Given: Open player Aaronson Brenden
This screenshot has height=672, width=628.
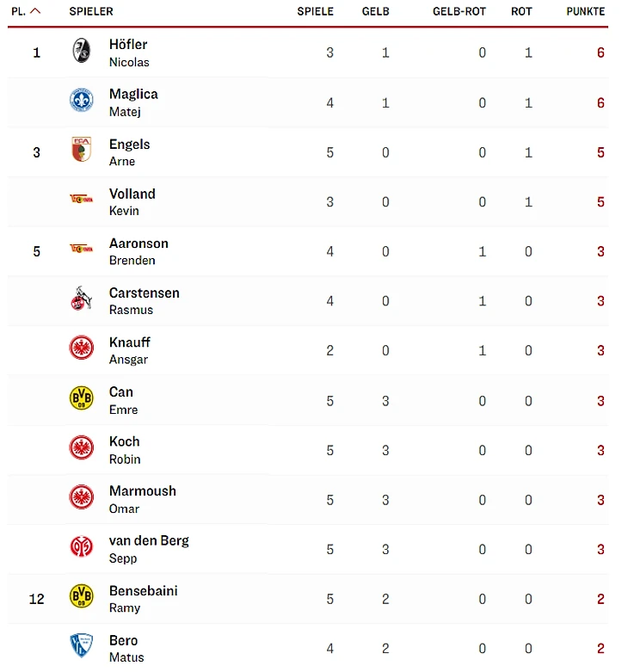Looking at the screenshot, I should pos(139,251).
